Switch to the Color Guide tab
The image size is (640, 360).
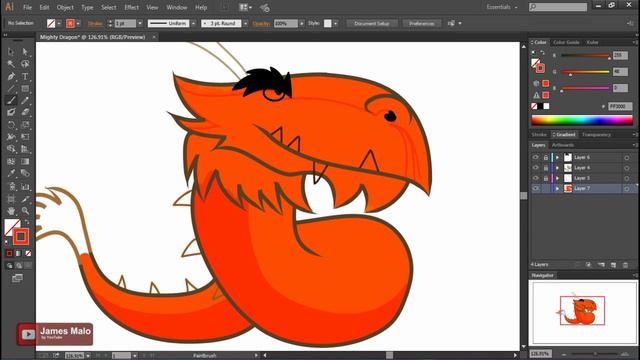click(566, 42)
